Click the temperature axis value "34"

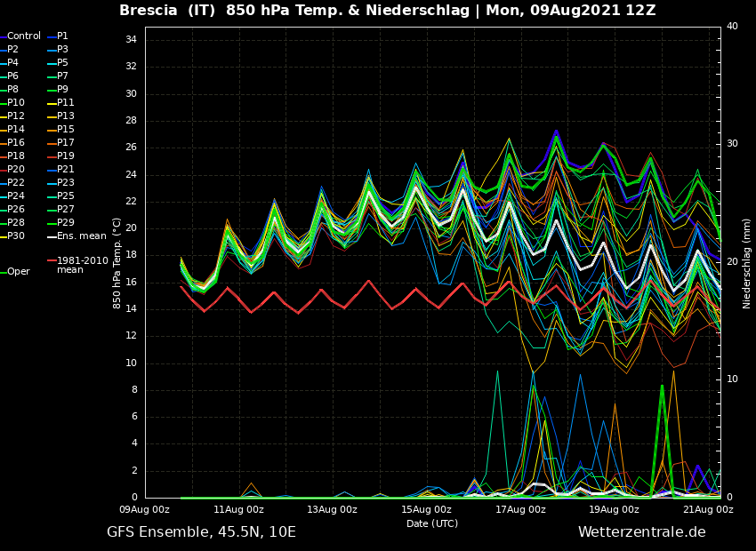tap(131, 40)
